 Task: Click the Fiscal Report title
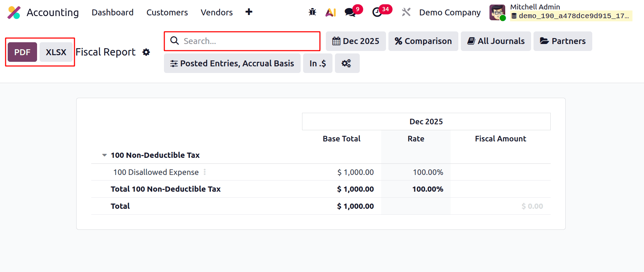pyautogui.click(x=106, y=52)
